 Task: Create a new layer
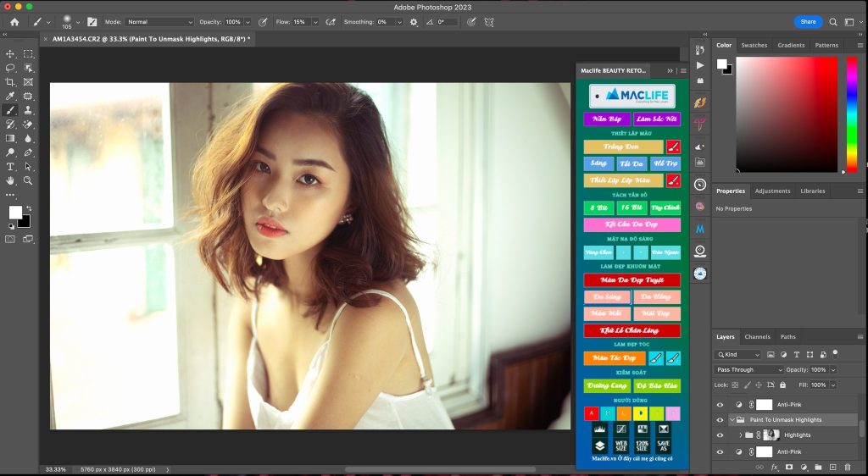(832, 468)
